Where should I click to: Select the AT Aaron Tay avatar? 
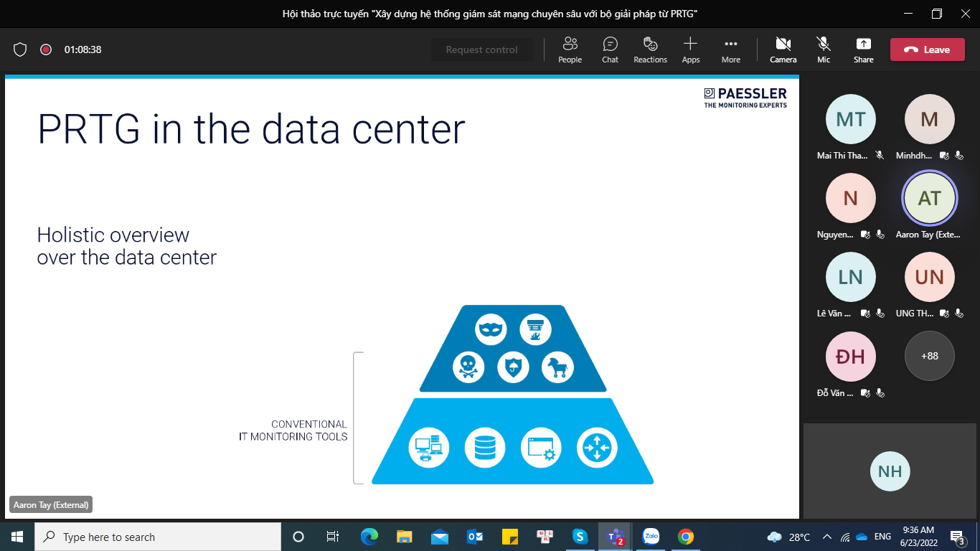coord(929,198)
